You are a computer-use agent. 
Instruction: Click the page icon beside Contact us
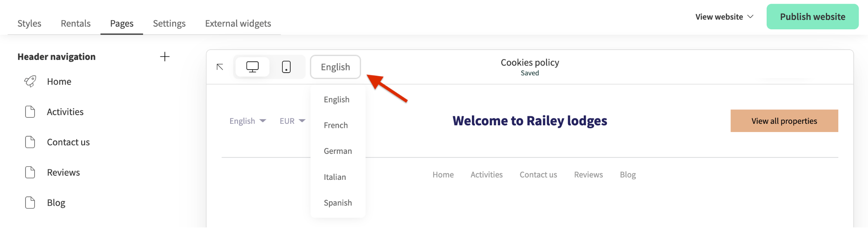[30, 142]
